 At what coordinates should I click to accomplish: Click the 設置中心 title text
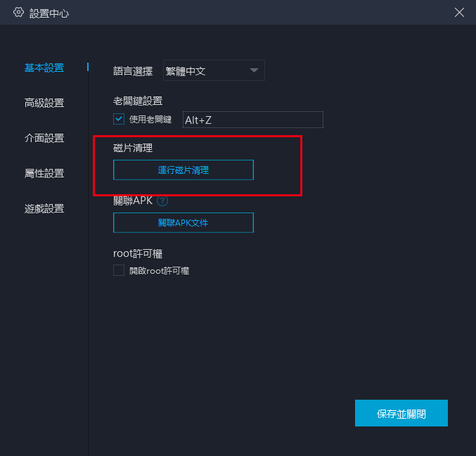tap(49, 13)
